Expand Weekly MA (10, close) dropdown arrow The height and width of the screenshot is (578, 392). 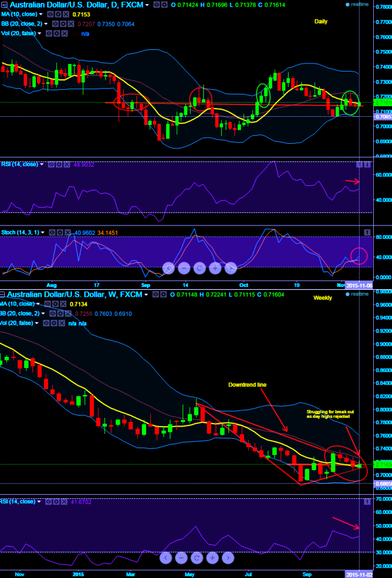(38, 304)
